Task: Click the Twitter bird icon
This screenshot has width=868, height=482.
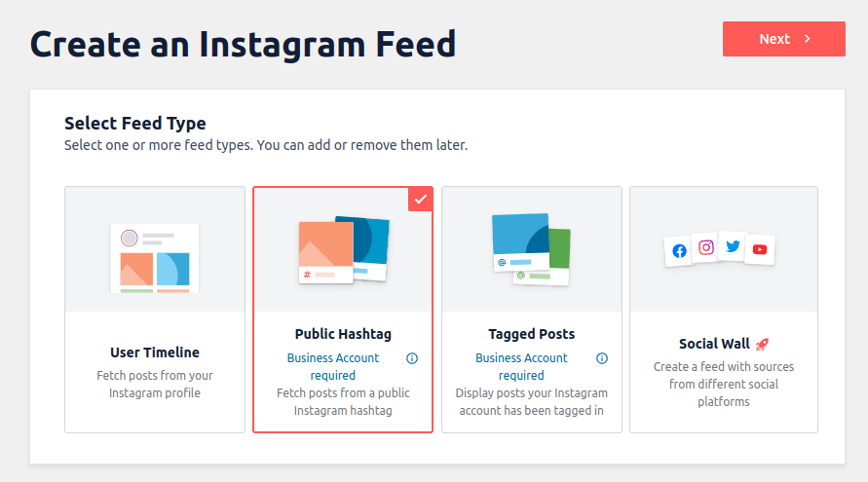Action: click(733, 246)
